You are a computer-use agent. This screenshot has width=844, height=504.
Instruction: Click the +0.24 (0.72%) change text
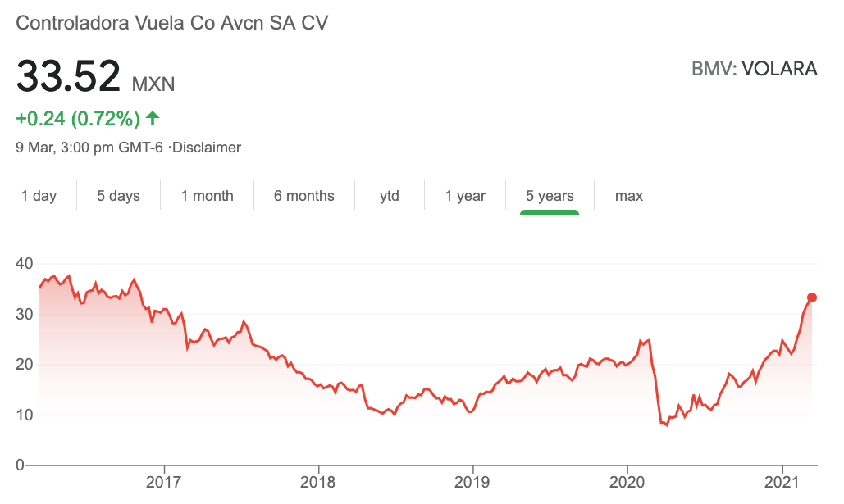pos(78,118)
